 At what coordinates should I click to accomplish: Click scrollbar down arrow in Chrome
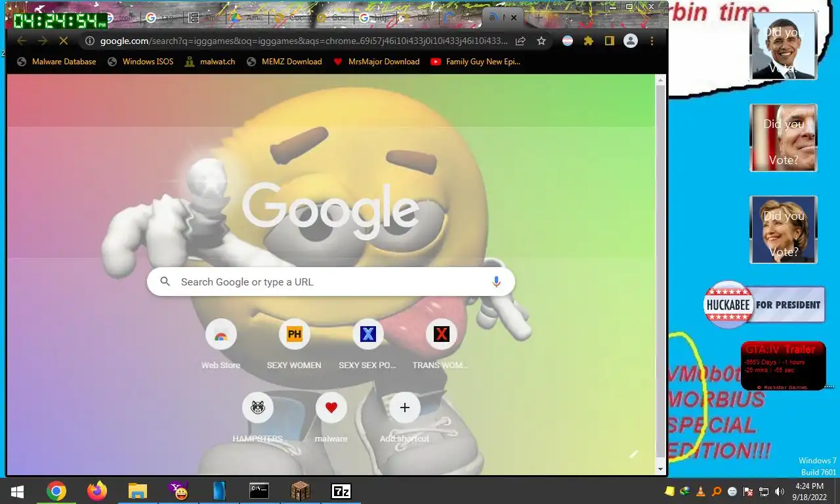[660, 469]
